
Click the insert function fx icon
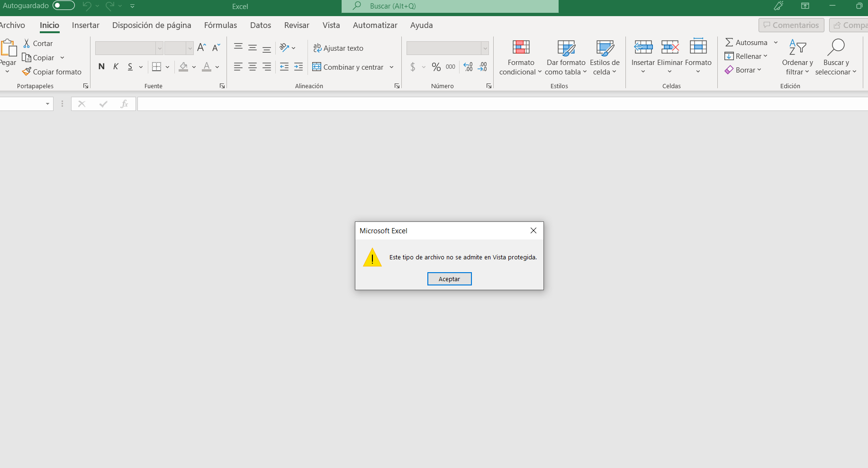[124, 104]
